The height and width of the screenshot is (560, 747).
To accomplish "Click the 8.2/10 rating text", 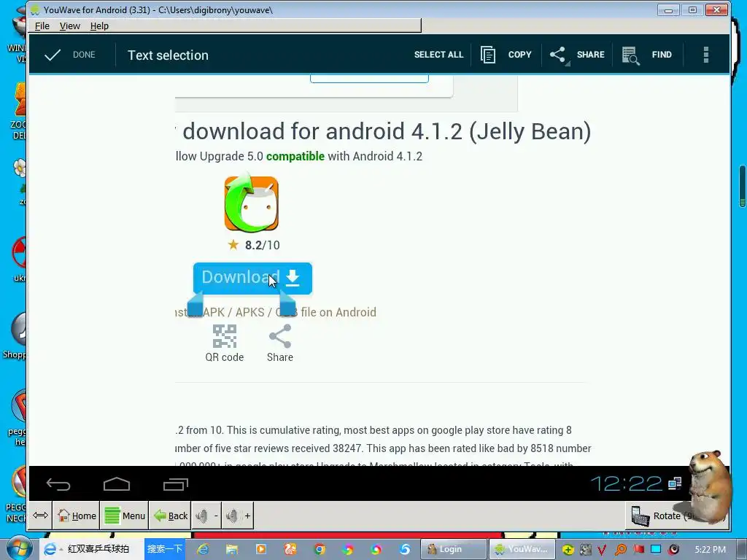I will [x=262, y=245].
